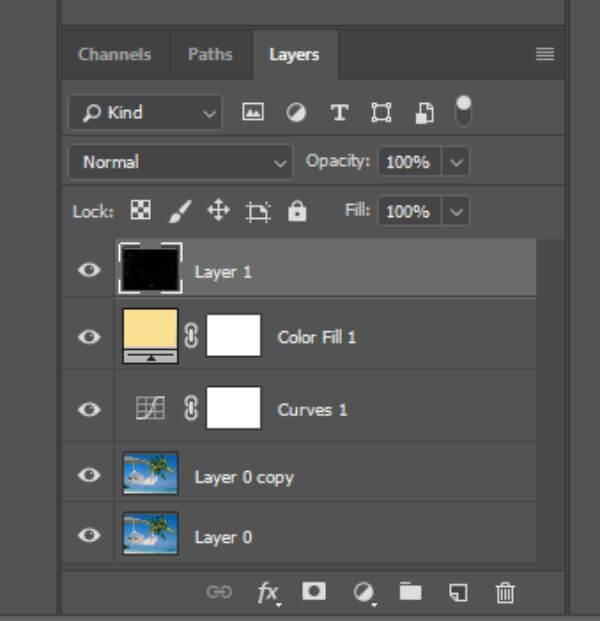Screen dimensions: 600x621
Task: Hide the Layer 0 copy layer
Action: pyautogui.click(x=89, y=475)
